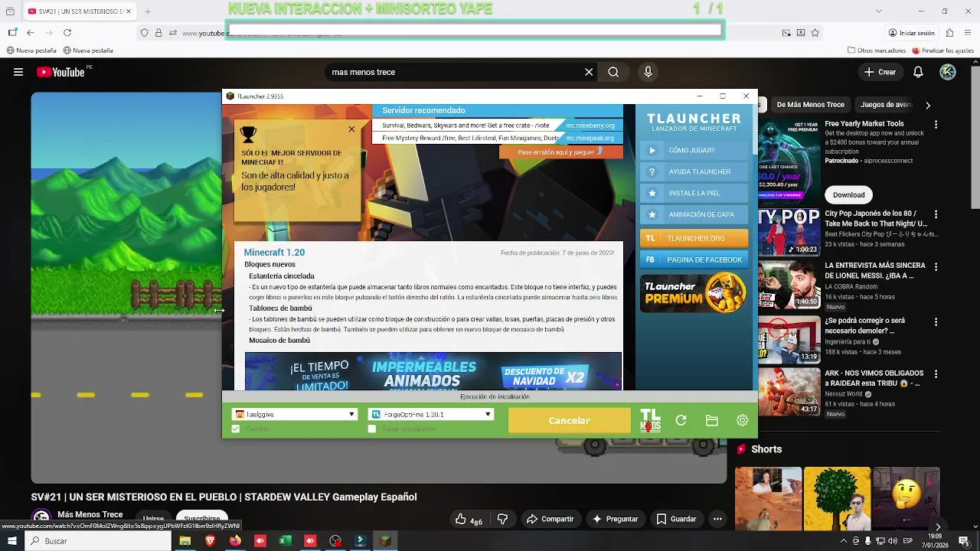
Task: Open TLAUNCHER.ORG link button
Action: point(694,238)
